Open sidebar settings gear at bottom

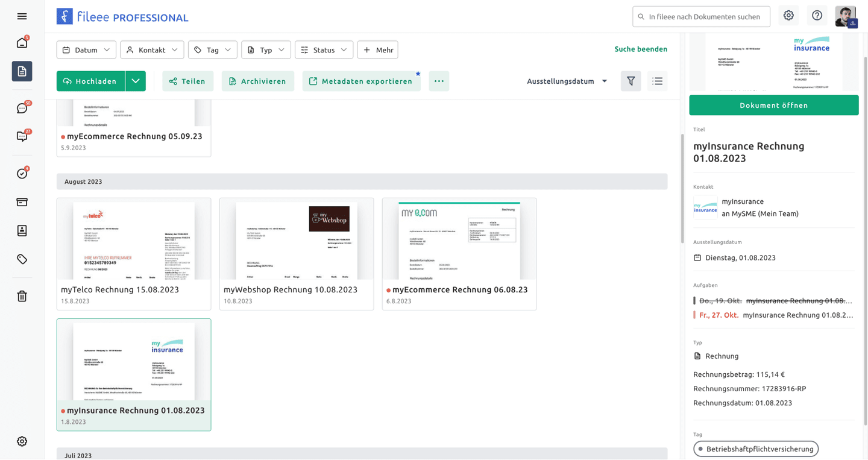coord(22,441)
